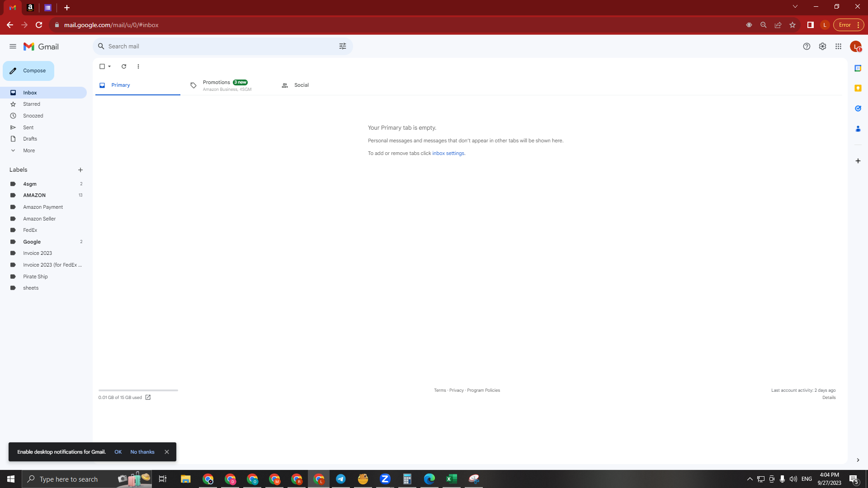Open the 4sgm label
The image size is (868, 488).
pyautogui.click(x=43, y=184)
